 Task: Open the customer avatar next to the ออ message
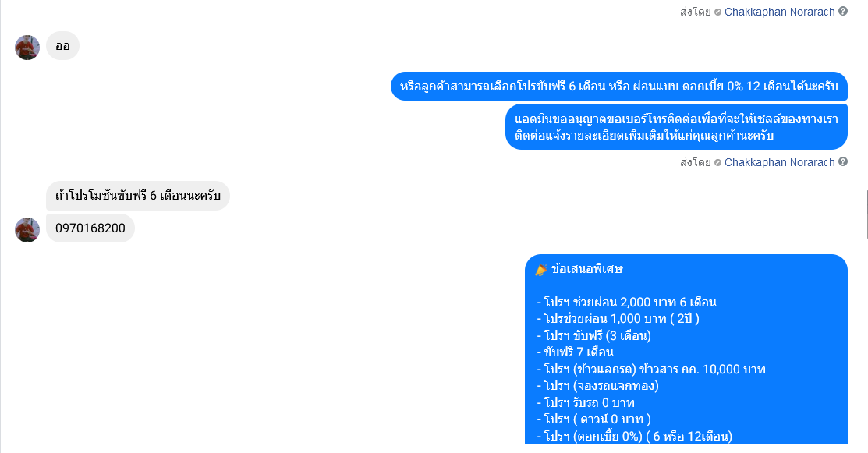(27, 48)
